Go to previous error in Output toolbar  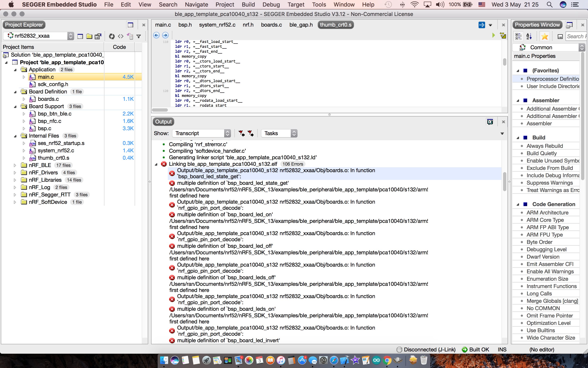[241, 133]
